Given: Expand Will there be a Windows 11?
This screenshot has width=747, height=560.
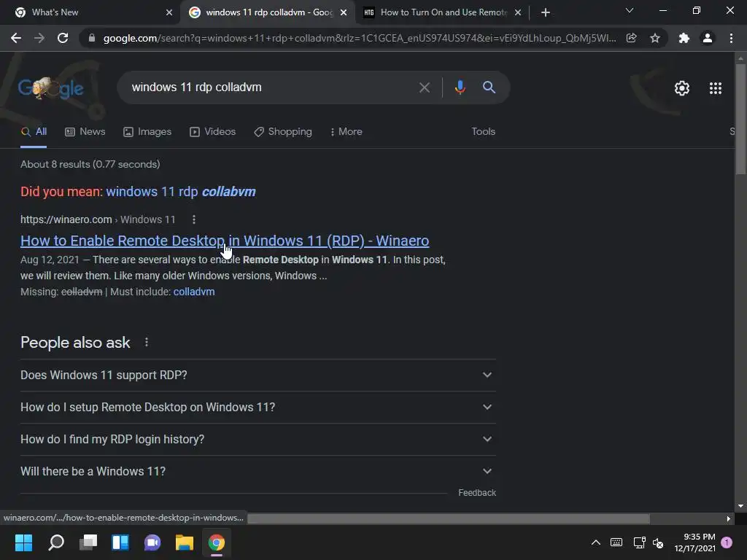Looking at the screenshot, I should [x=258, y=472].
